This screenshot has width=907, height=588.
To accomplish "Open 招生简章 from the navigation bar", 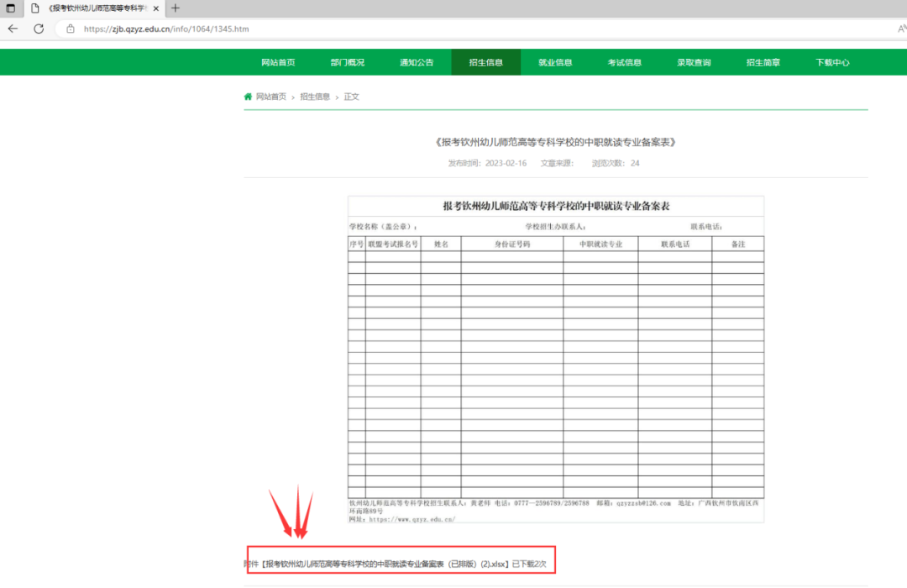I will 763,62.
